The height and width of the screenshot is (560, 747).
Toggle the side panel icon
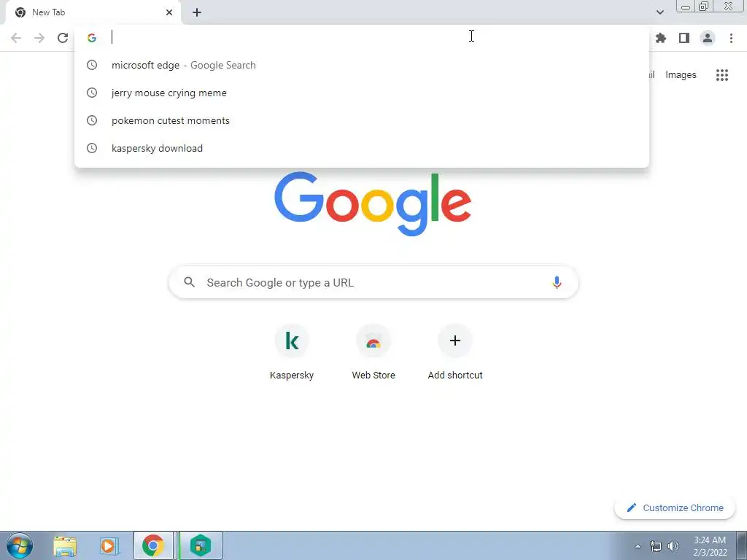684,38
